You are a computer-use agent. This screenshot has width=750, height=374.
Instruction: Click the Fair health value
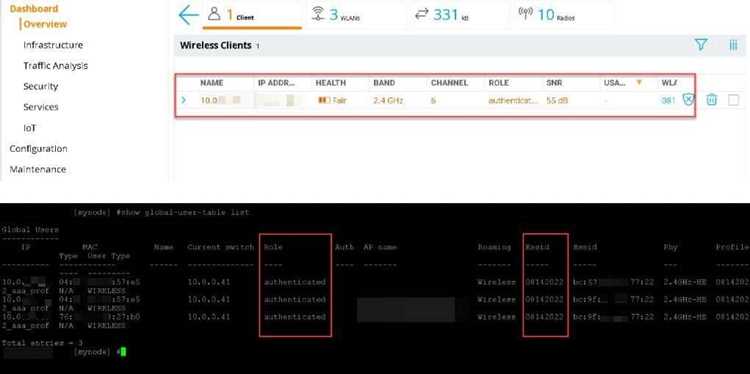[x=332, y=100]
